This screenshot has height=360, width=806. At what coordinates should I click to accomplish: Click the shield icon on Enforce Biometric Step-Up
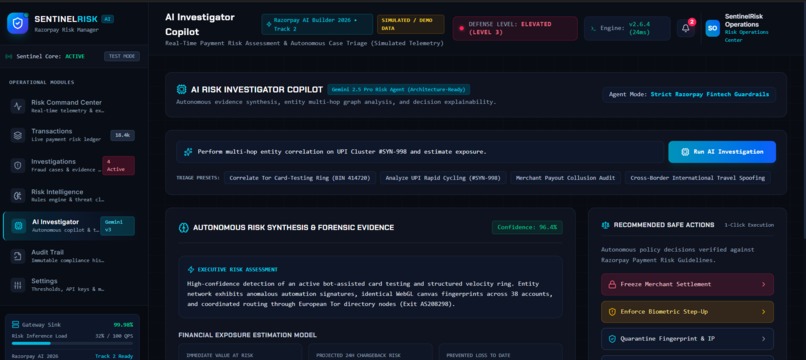tap(612, 312)
